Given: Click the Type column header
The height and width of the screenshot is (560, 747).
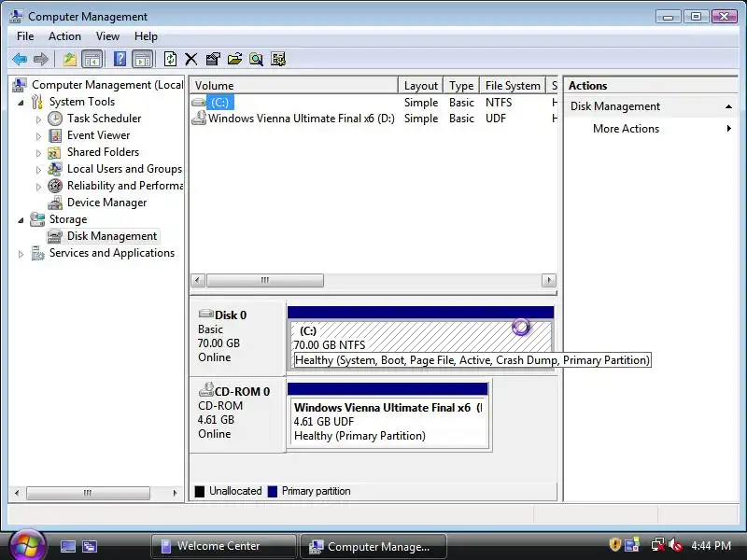Looking at the screenshot, I should tap(461, 86).
